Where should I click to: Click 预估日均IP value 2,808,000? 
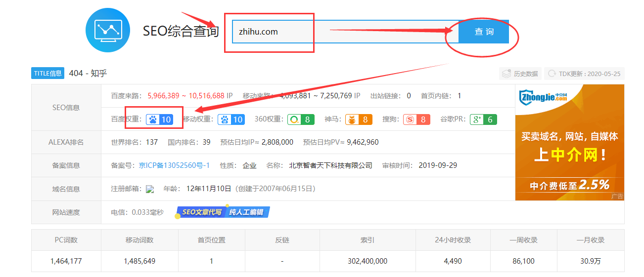pyautogui.click(x=277, y=142)
